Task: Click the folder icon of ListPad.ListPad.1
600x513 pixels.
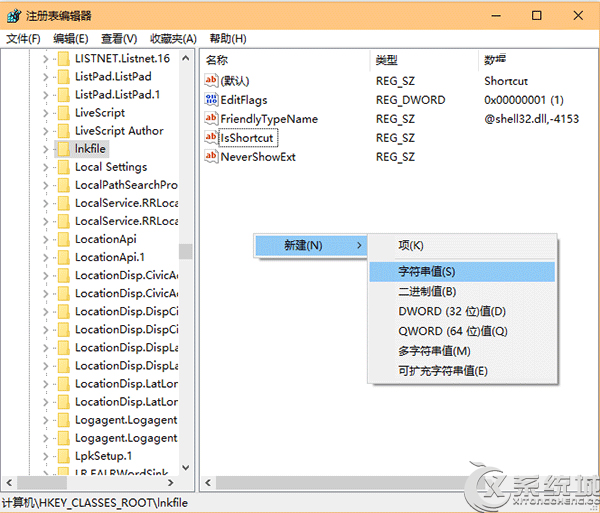Action: point(64,94)
